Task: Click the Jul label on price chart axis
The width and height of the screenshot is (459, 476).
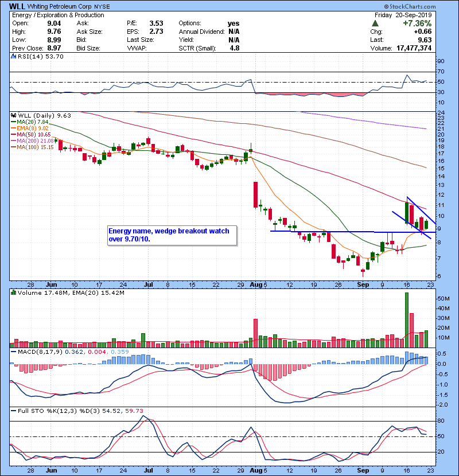Action: click(148, 285)
